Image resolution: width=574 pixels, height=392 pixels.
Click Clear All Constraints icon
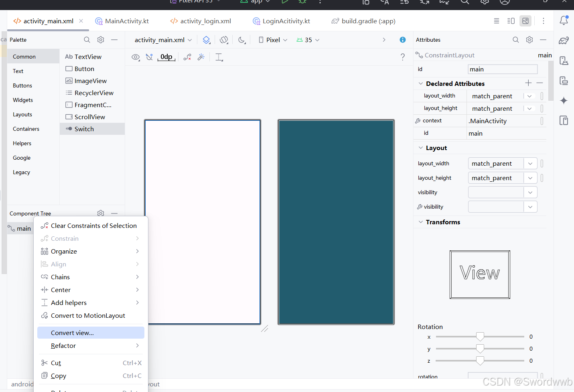(187, 57)
